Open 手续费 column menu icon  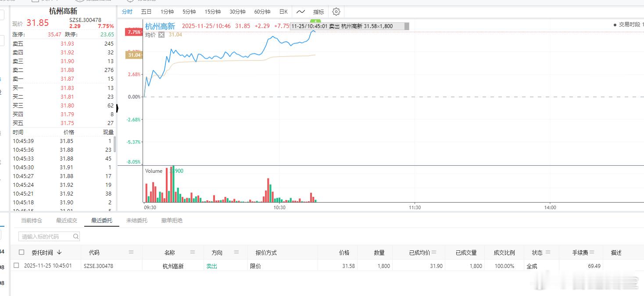tap(592, 252)
